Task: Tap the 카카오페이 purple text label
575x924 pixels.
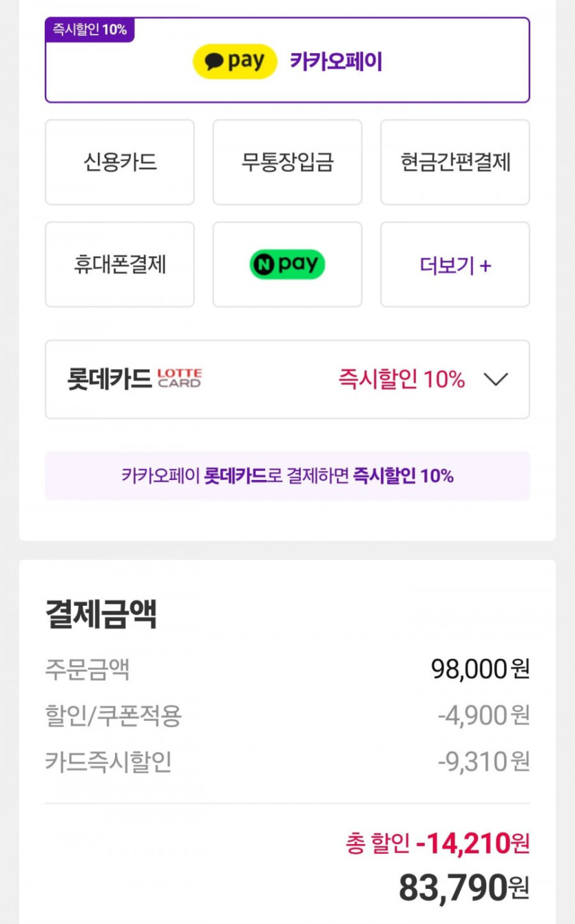Action: [x=335, y=62]
